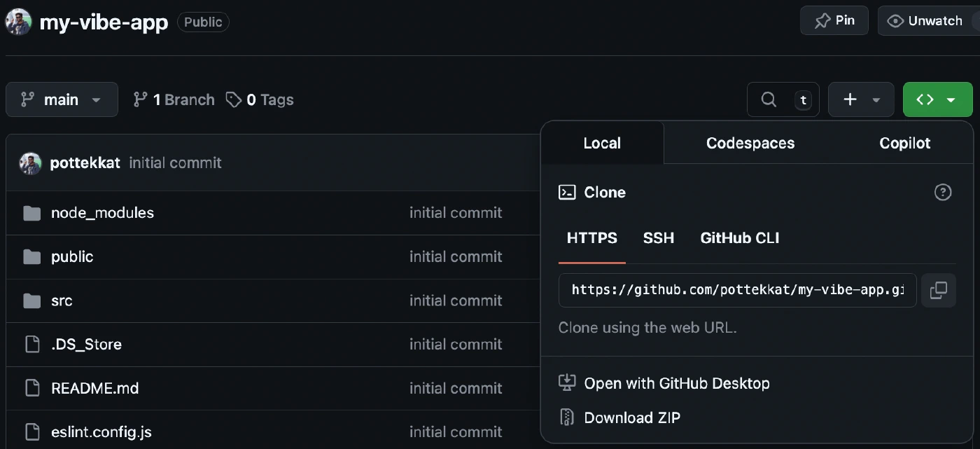Click the repository owner avatar beside my-vibe-app
This screenshot has height=449, width=980.
pos(18,22)
